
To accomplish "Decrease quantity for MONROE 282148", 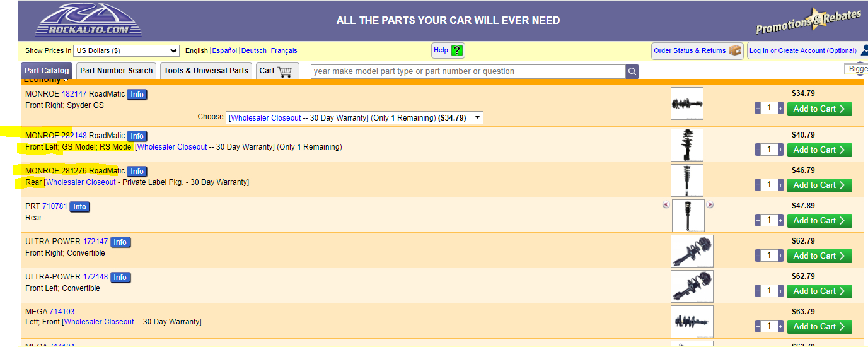I will click(758, 150).
